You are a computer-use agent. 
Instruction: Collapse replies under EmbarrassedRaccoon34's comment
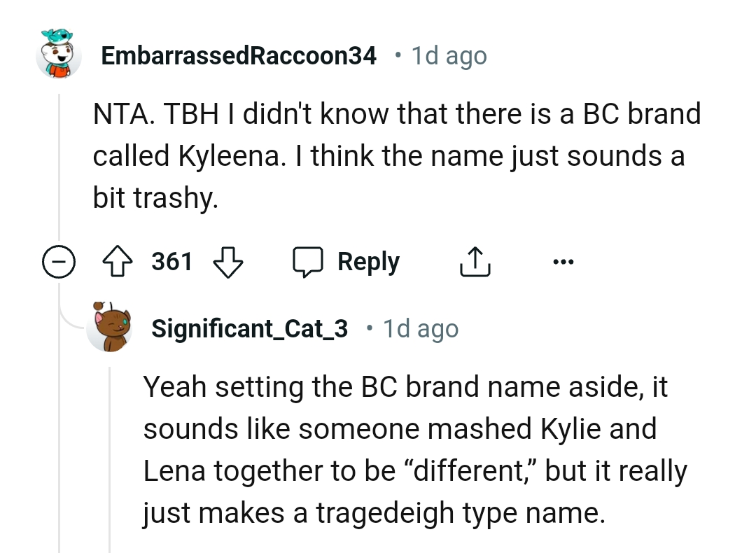58,261
